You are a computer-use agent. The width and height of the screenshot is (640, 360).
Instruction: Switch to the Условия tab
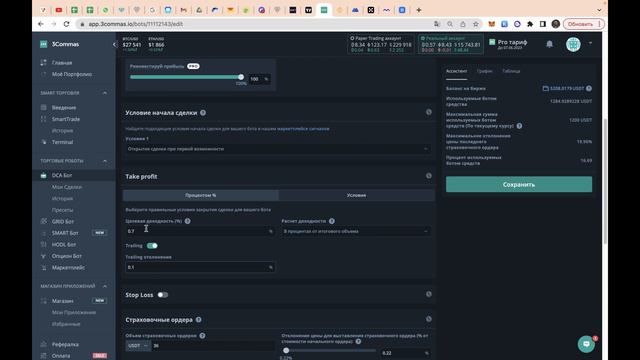(x=356, y=195)
